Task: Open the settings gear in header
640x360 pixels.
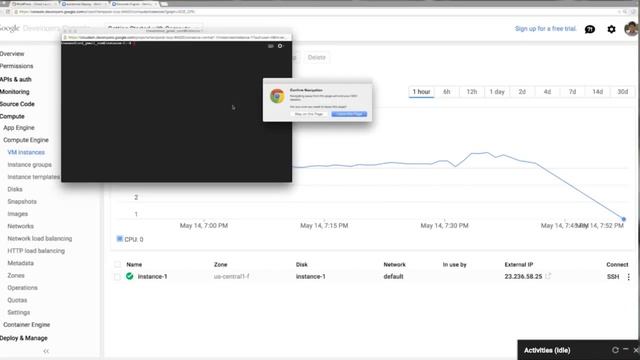Action: [611, 29]
